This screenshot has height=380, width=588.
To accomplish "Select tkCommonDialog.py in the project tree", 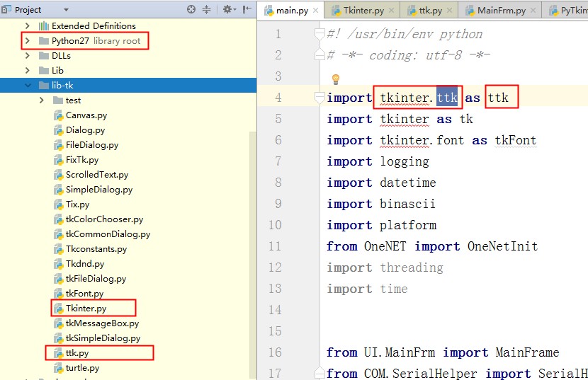I will tap(108, 234).
